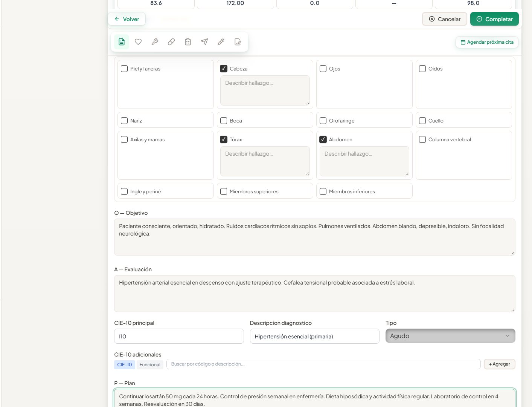Image resolution: width=532 pixels, height=407 pixels.
Task: Complete the consultation with Completar
Action: 494,19
